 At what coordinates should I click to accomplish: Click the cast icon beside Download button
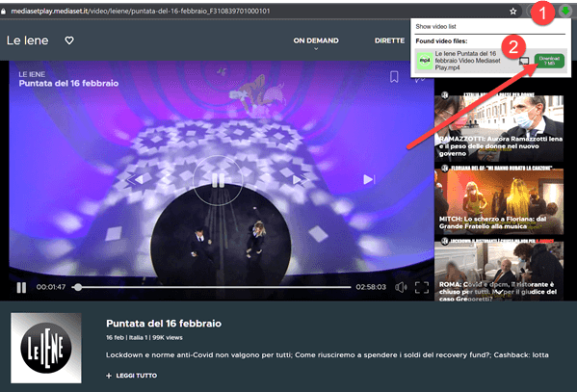tap(524, 61)
